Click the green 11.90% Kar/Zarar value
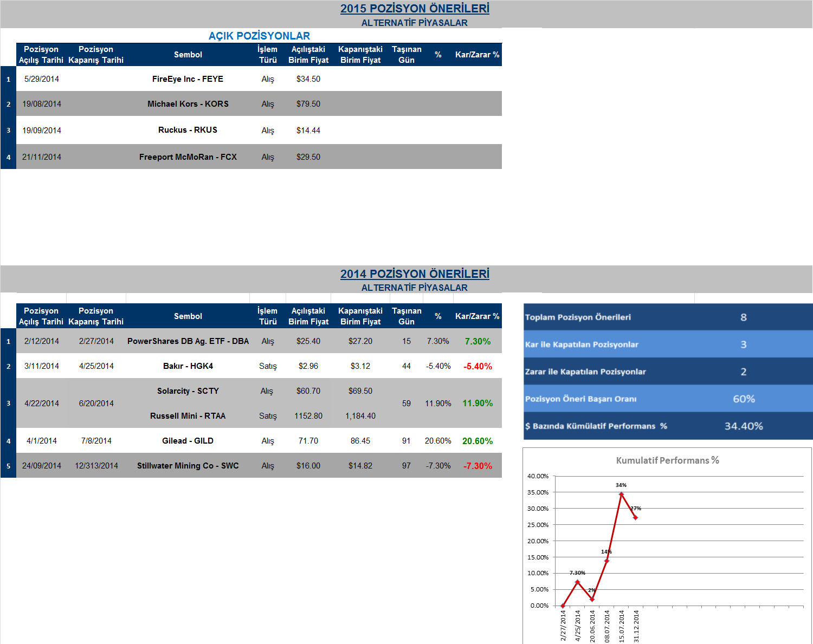 pyautogui.click(x=478, y=403)
